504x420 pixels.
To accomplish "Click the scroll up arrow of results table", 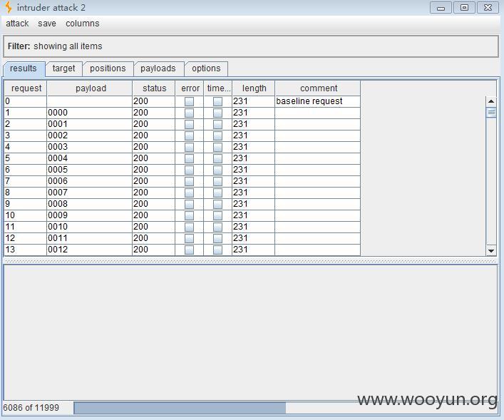I will coord(491,101).
